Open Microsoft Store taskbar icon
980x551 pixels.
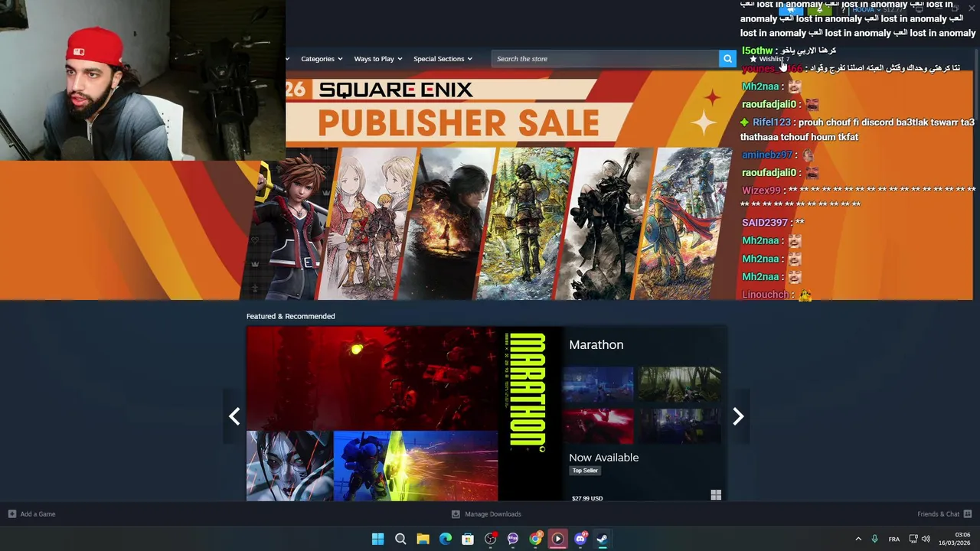click(x=468, y=539)
